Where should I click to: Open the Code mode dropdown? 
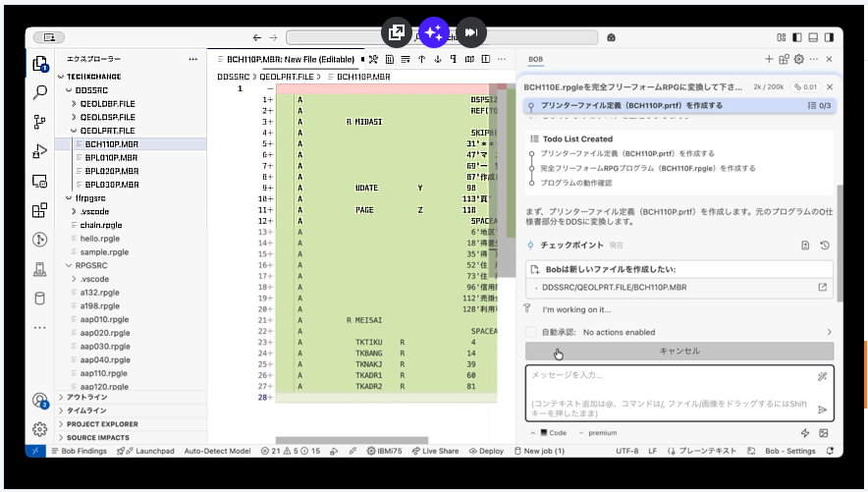549,433
